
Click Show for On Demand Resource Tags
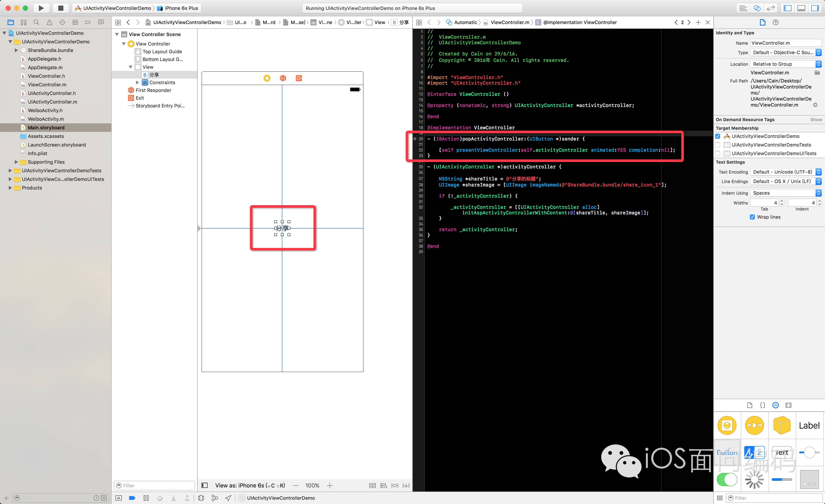[816, 119]
